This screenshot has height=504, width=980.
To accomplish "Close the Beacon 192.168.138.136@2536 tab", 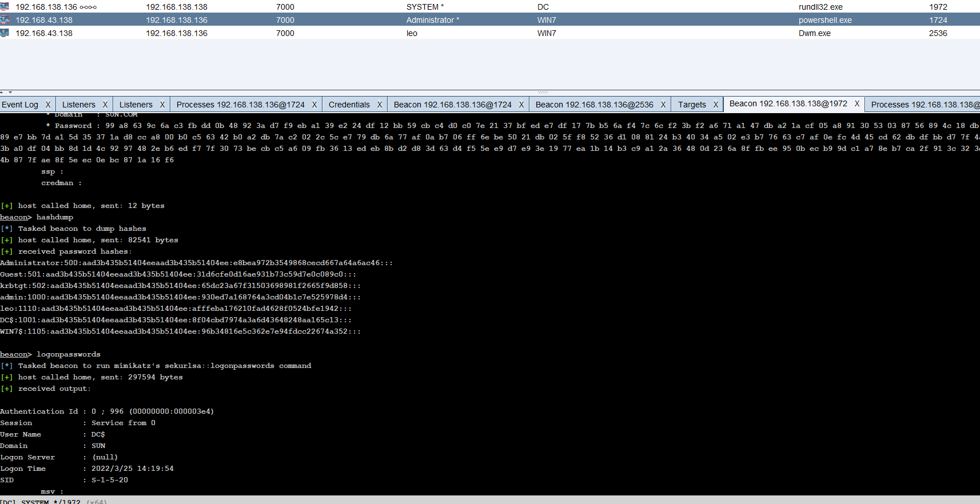I will pos(663,105).
